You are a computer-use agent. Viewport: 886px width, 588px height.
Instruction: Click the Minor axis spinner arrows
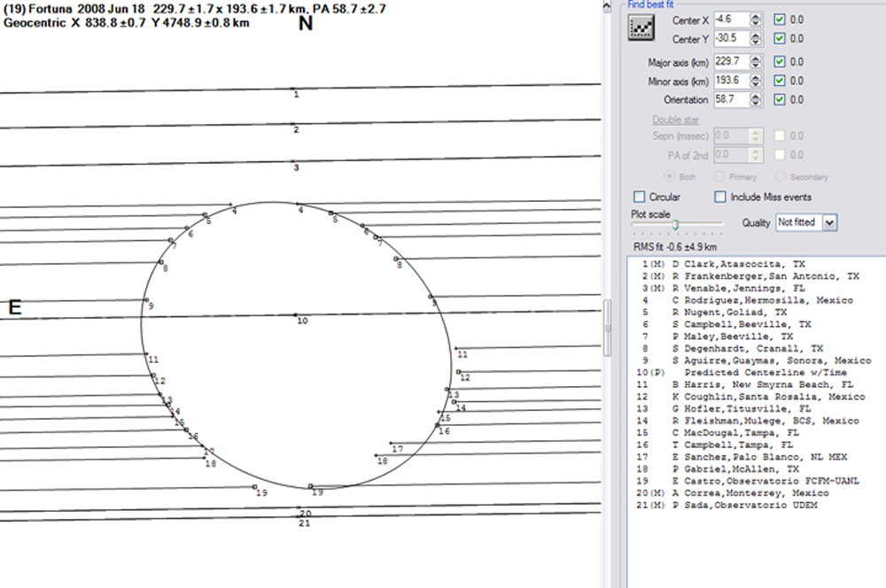pos(755,81)
